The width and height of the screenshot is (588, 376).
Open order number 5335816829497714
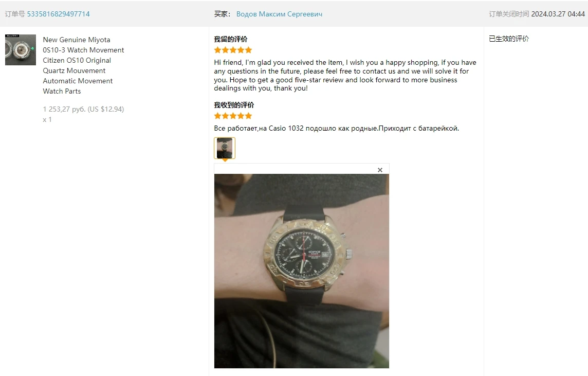(x=58, y=14)
